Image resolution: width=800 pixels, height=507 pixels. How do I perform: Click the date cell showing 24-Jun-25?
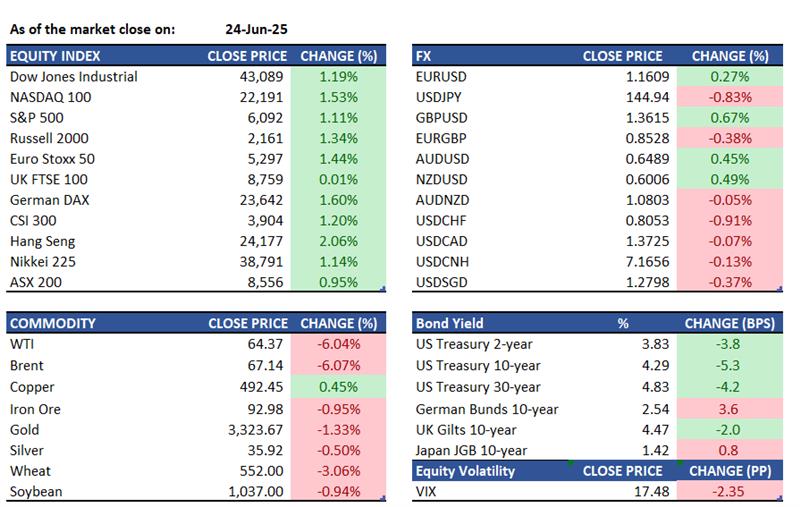pyautogui.click(x=255, y=28)
